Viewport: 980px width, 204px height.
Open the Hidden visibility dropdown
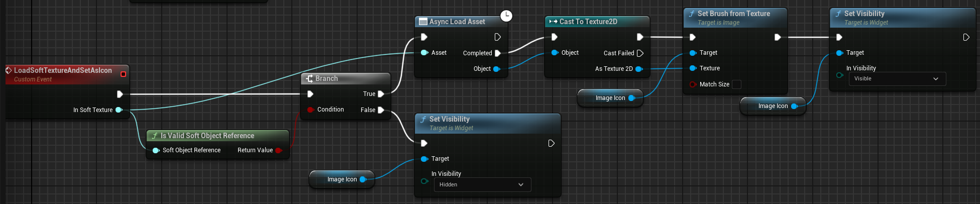(482, 185)
